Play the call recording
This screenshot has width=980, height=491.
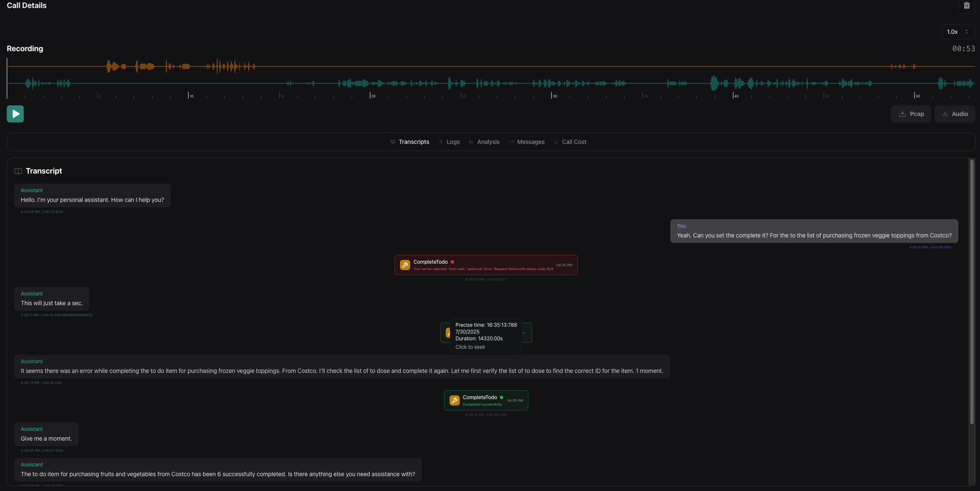pyautogui.click(x=15, y=114)
